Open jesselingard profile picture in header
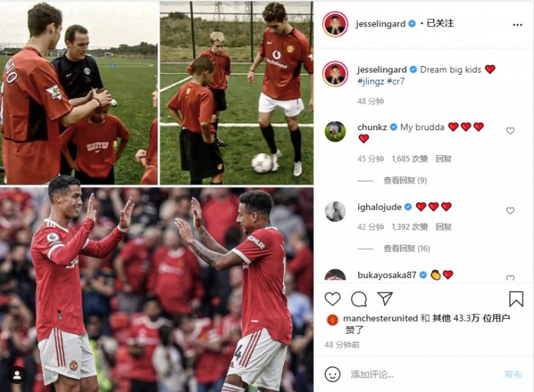The height and width of the screenshot is (392, 534). (x=335, y=24)
